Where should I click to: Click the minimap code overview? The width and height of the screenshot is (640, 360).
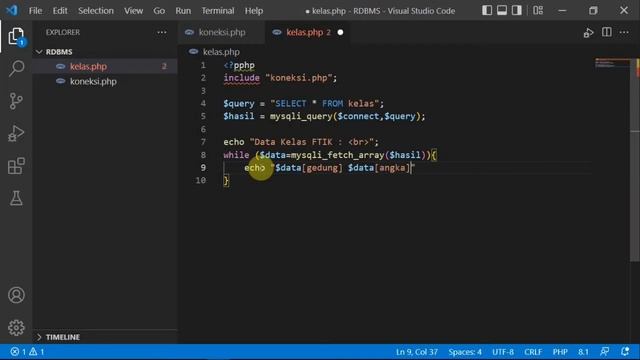tap(612, 64)
